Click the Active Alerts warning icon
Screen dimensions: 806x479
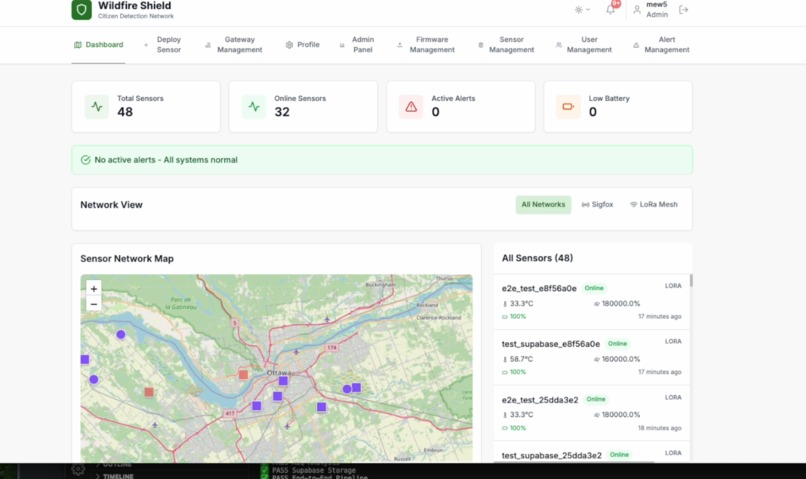coord(411,107)
